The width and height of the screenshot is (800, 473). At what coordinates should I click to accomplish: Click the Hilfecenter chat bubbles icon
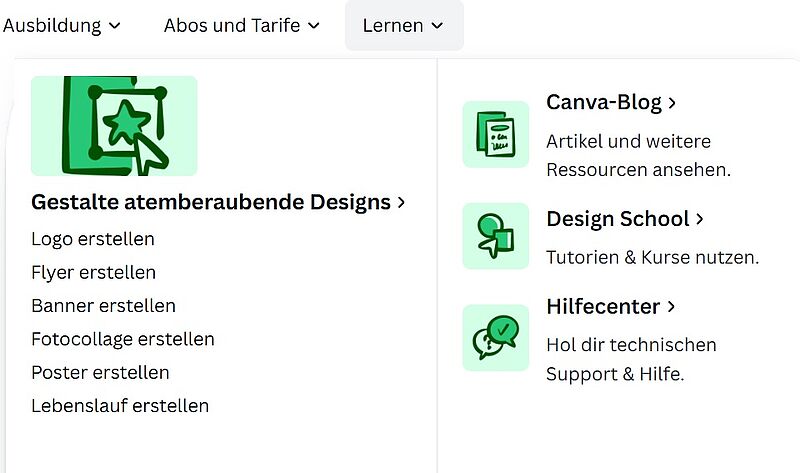pos(495,338)
